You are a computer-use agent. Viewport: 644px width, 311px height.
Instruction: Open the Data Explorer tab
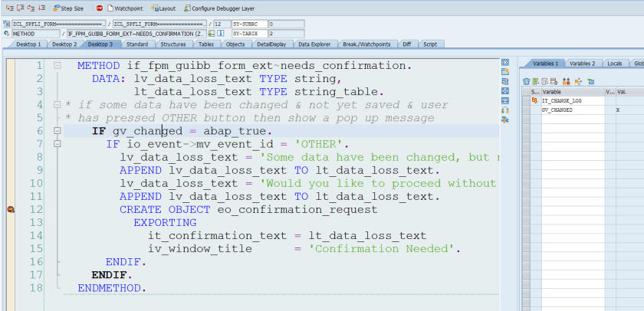pyautogui.click(x=314, y=44)
